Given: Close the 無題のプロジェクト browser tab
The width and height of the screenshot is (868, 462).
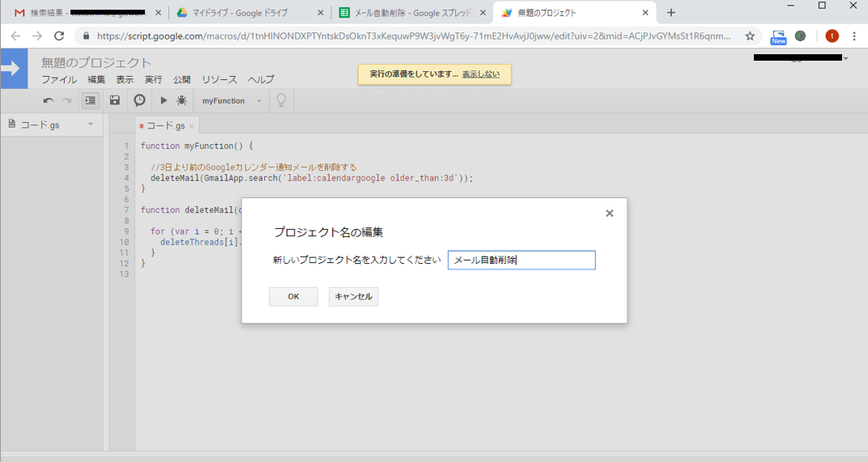Looking at the screenshot, I should point(645,13).
